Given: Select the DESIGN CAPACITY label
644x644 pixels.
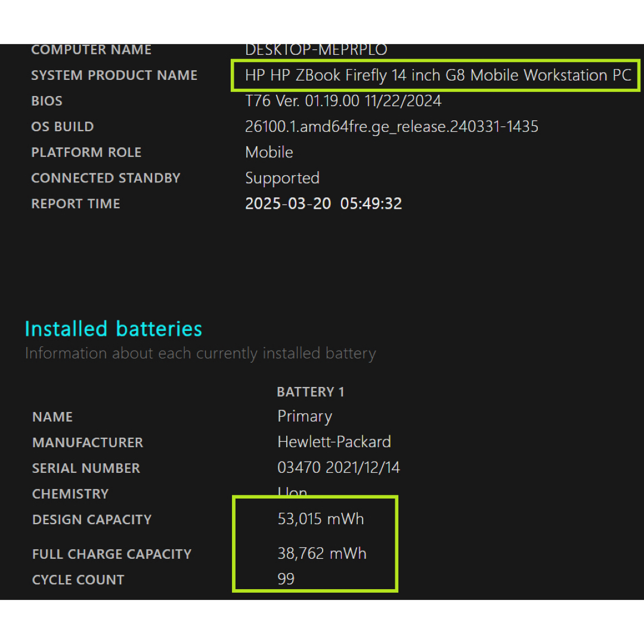Looking at the screenshot, I should point(92,520).
